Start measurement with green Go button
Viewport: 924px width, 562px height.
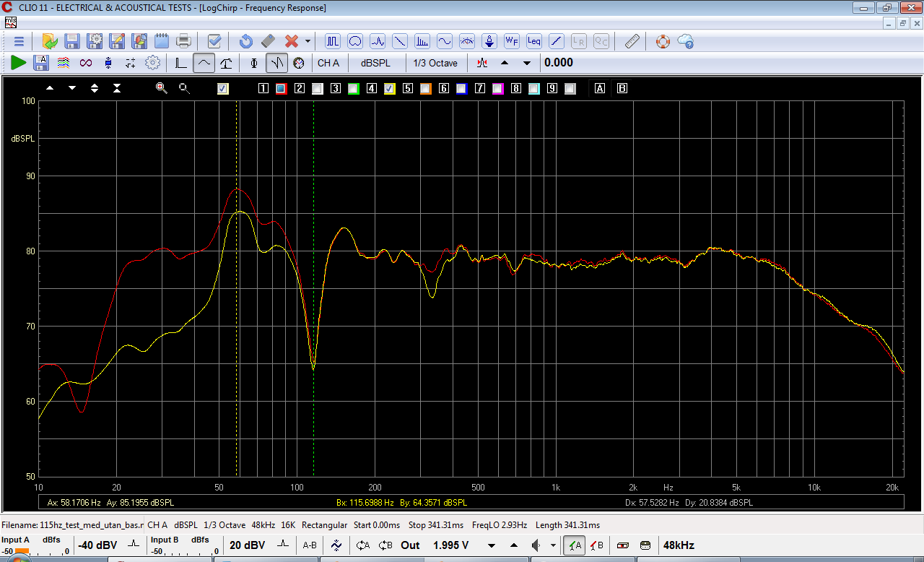click(x=19, y=63)
